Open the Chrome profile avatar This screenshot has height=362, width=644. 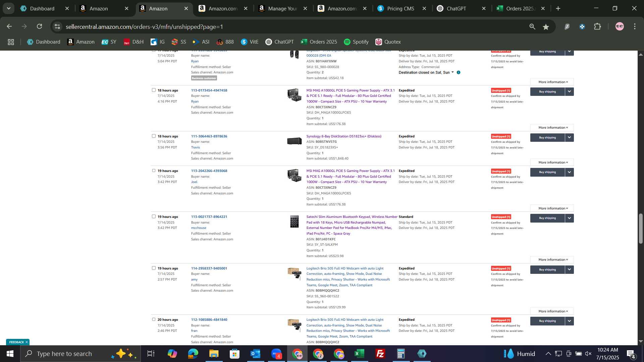pos(620,26)
